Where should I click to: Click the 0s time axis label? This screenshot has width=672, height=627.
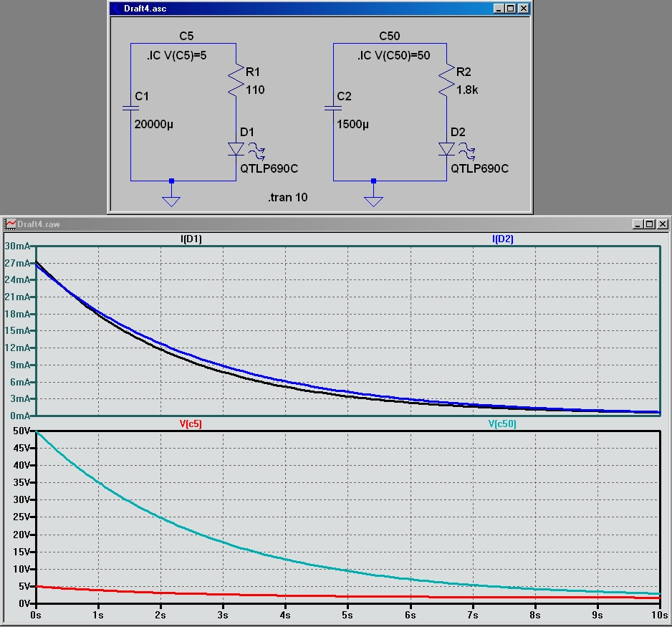click(36, 615)
